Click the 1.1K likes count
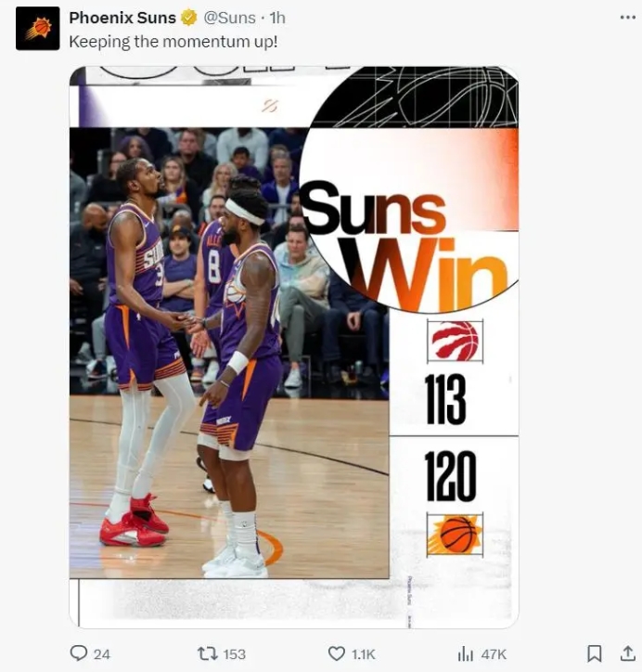The image size is (642, 672). click(x=363, y=654)
